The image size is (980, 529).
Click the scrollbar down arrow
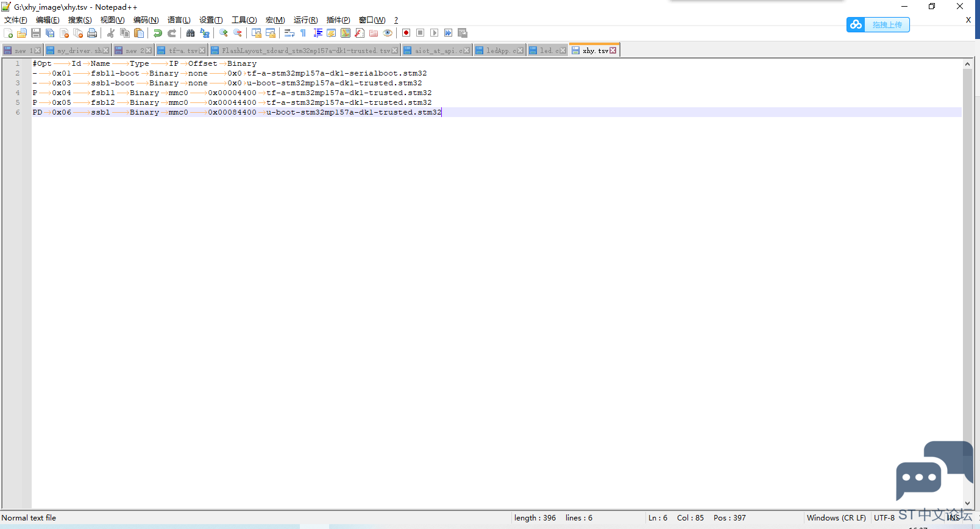[x=967, y=503]
